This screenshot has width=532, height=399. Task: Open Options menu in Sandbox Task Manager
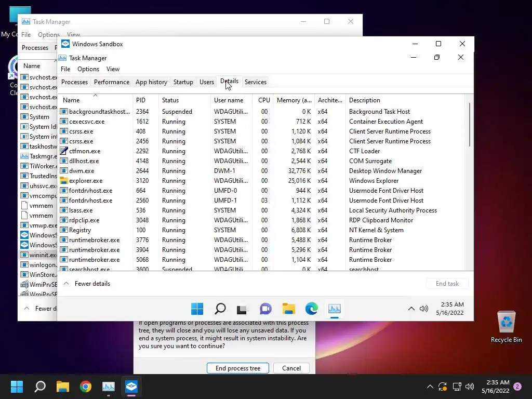(x=88, y=69)
